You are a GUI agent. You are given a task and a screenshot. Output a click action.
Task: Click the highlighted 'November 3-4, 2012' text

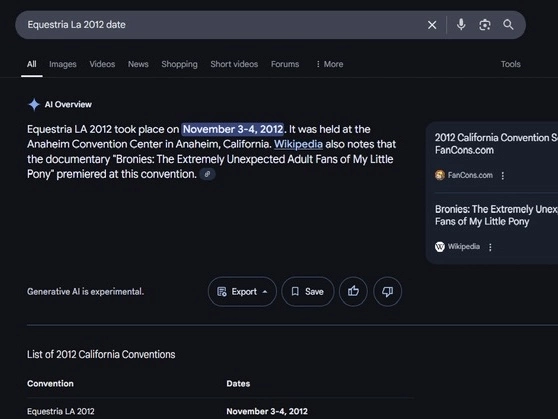[233, 129]
